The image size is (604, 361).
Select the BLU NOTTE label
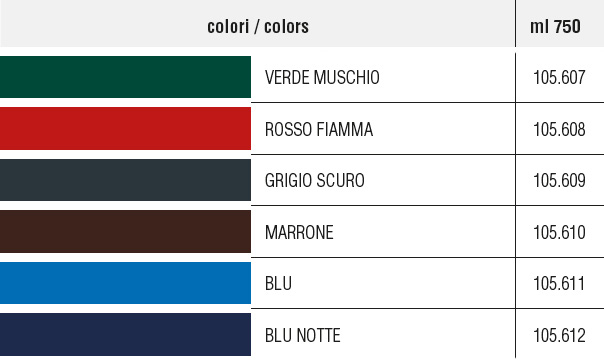pos(303,335)
